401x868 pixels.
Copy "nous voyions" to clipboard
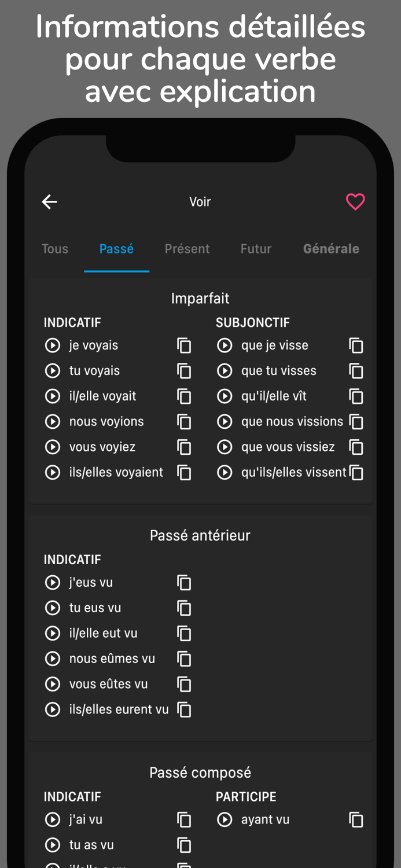tap(184, 422)
